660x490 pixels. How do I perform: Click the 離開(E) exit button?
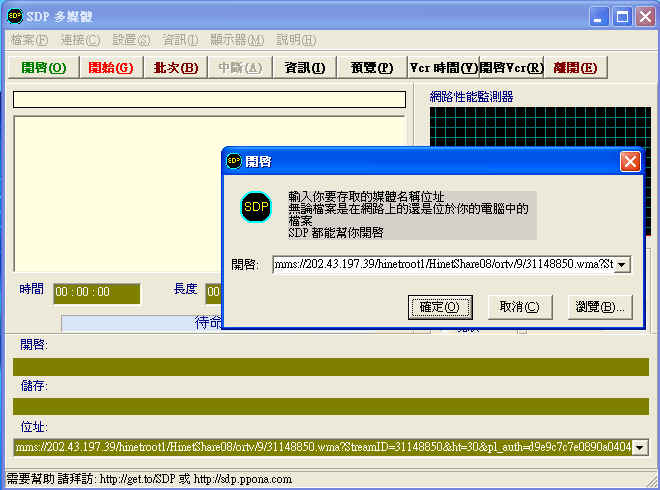pos(575,67)
